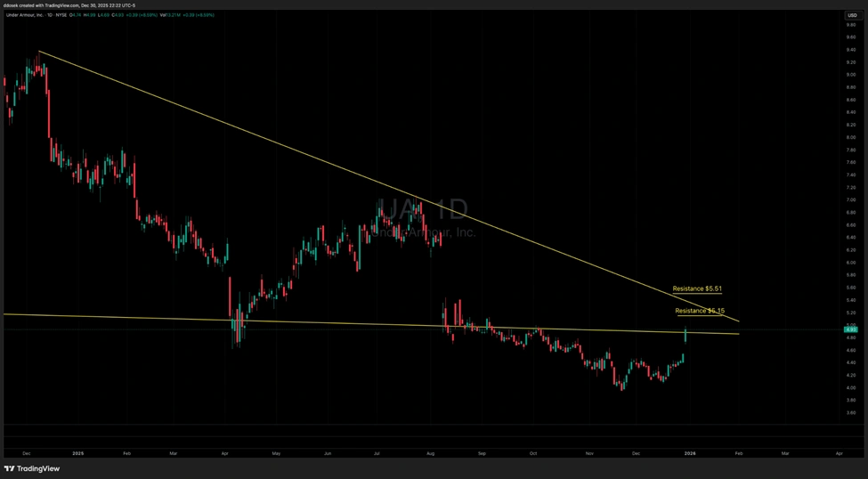Click the 4.00 price scale label

click(x=850, y=387)
